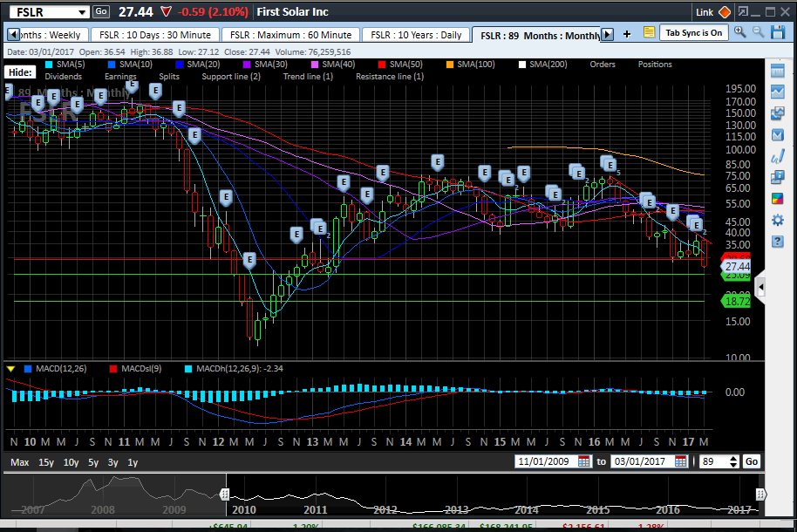This screenshot has height=532, width=797.
Task: Open the yellow notes icon
Action: click(x=649, y=32)
